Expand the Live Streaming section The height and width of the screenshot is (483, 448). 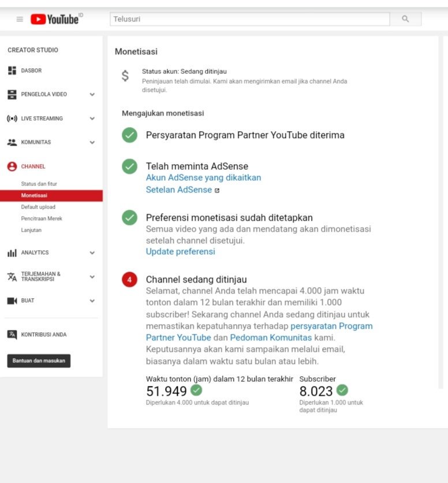point(92,118)
